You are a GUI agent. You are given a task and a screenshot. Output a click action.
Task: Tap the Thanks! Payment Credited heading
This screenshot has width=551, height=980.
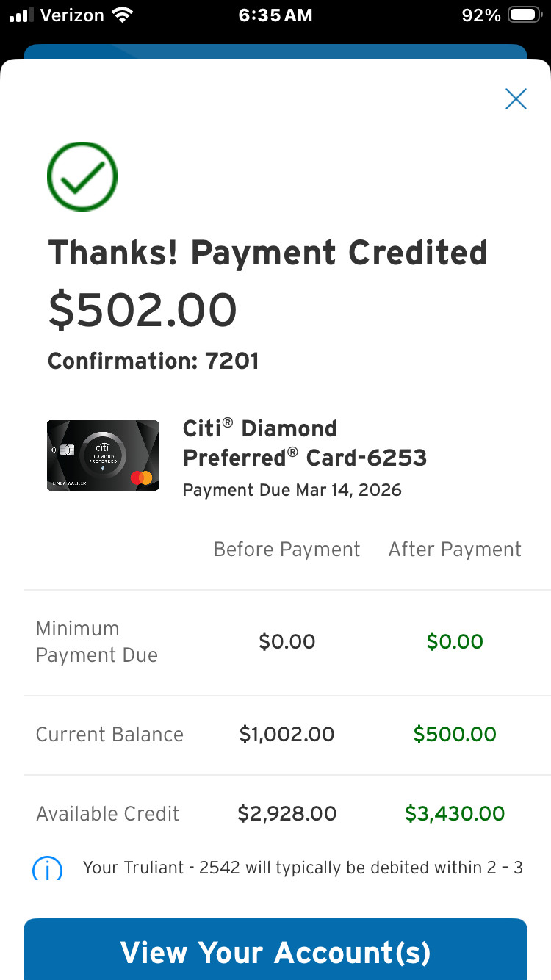coord(267,253)
